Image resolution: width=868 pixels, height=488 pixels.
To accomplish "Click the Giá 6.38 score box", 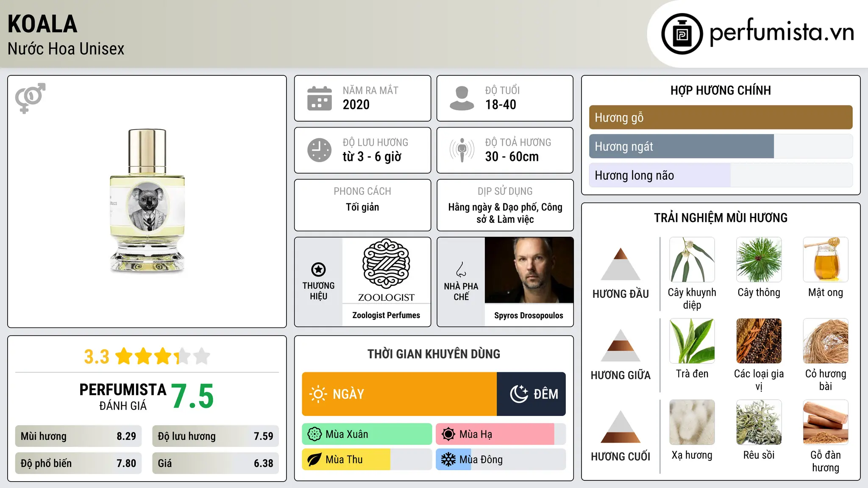I will (x=215, y=463).
